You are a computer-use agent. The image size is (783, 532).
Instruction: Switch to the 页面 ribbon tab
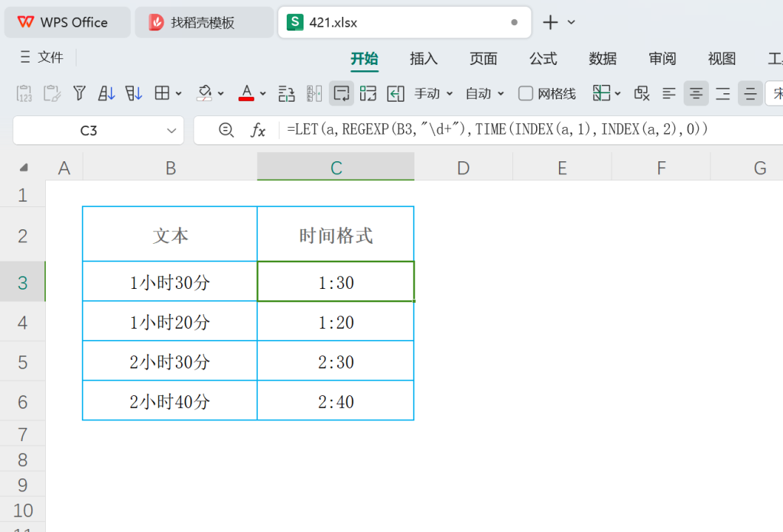[483, 58]
